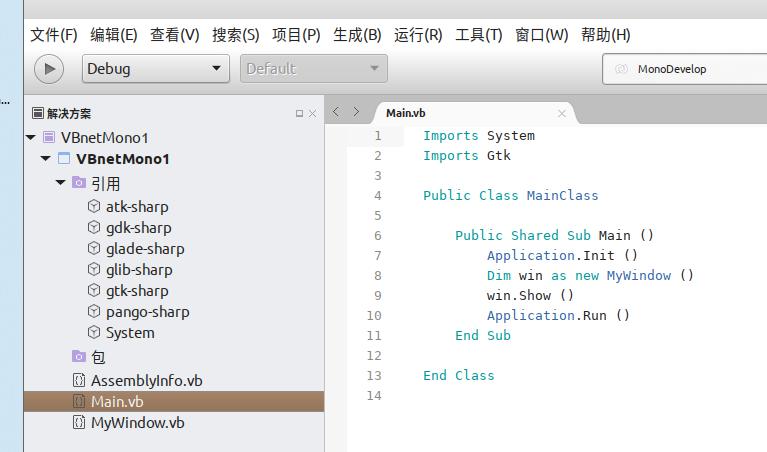
Task: Switch to the Main.vb editor tab
Action: pyautogui.click(x=406, y=113)
